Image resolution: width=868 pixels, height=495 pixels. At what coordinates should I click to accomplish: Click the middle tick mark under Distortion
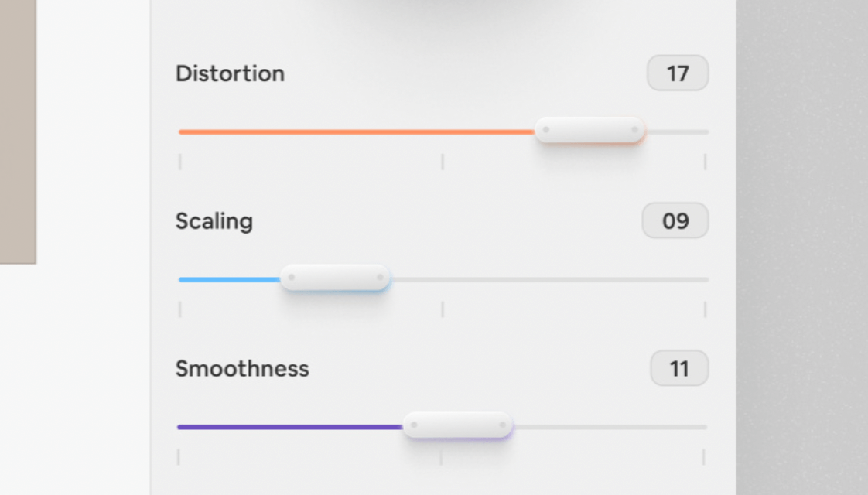click(x=443, y=162)
